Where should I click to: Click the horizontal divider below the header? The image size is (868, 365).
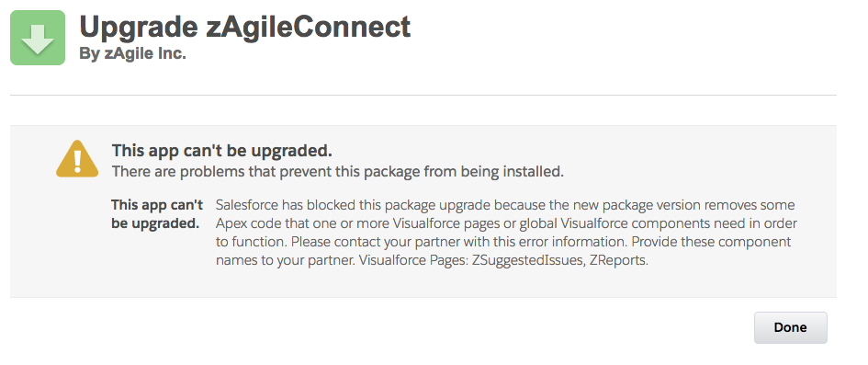point(423,96)
